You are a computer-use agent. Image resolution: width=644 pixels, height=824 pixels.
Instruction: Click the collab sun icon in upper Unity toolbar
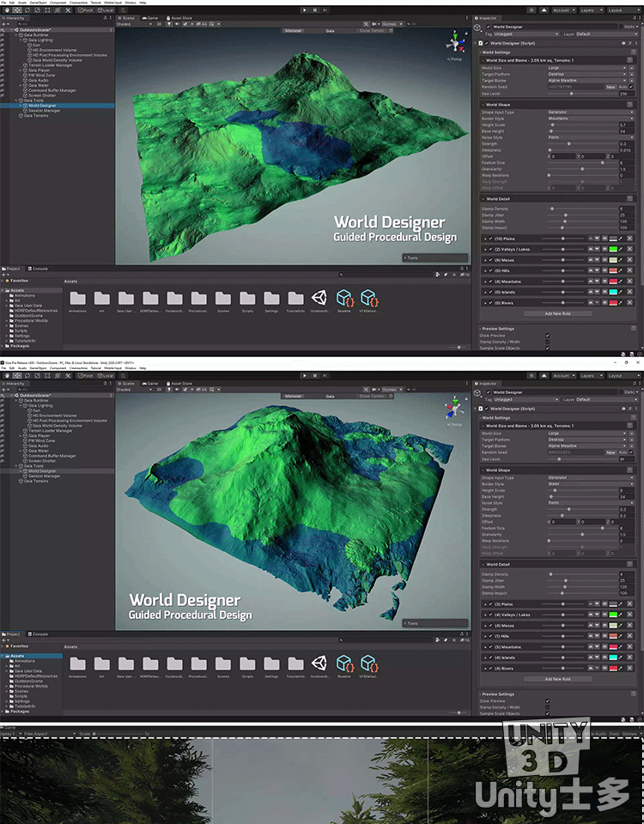[x=532, y=10]
